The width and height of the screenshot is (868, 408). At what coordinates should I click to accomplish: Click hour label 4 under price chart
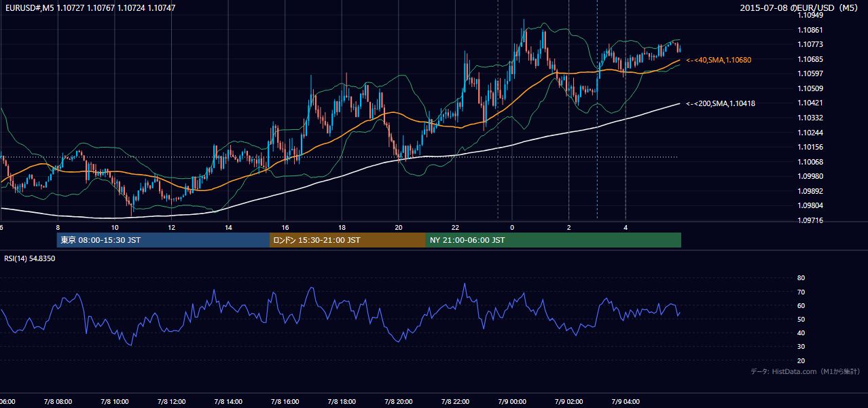tap(626, 228)
